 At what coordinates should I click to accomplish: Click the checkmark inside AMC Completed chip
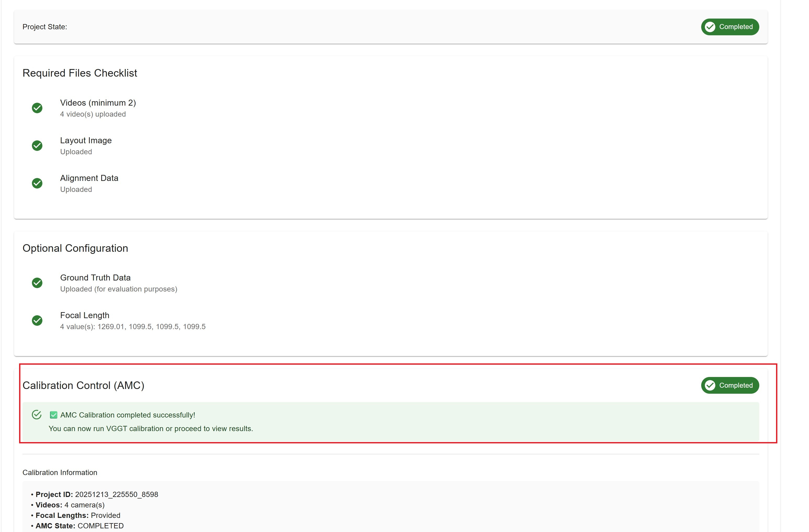pyautogui.click(x=710, y=386)
